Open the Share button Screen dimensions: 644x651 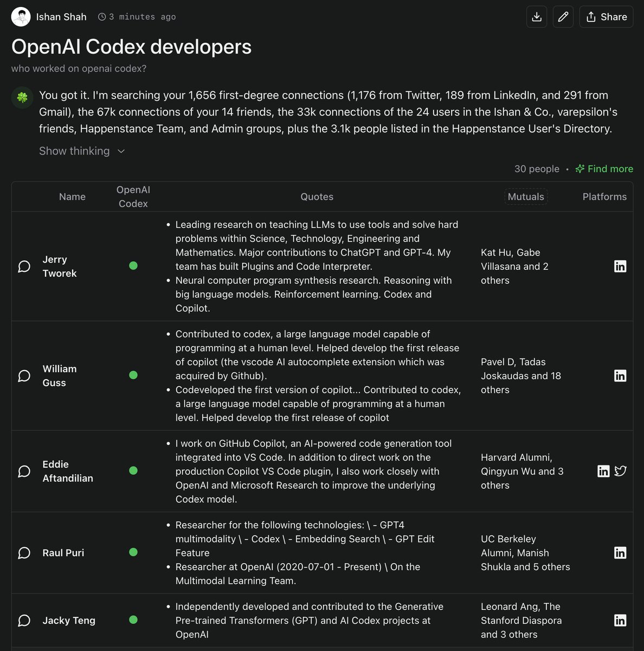tap(606, 17)
